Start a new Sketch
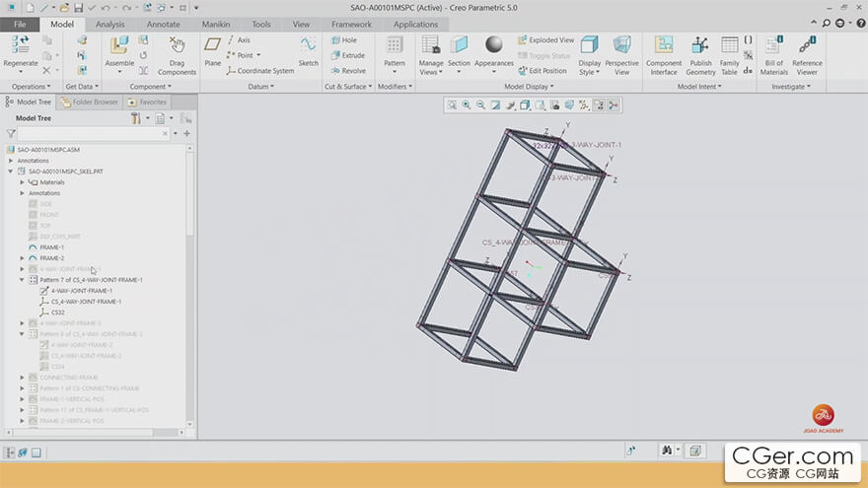The height and width of the screenshot is (488, 868). click(308, 51)
